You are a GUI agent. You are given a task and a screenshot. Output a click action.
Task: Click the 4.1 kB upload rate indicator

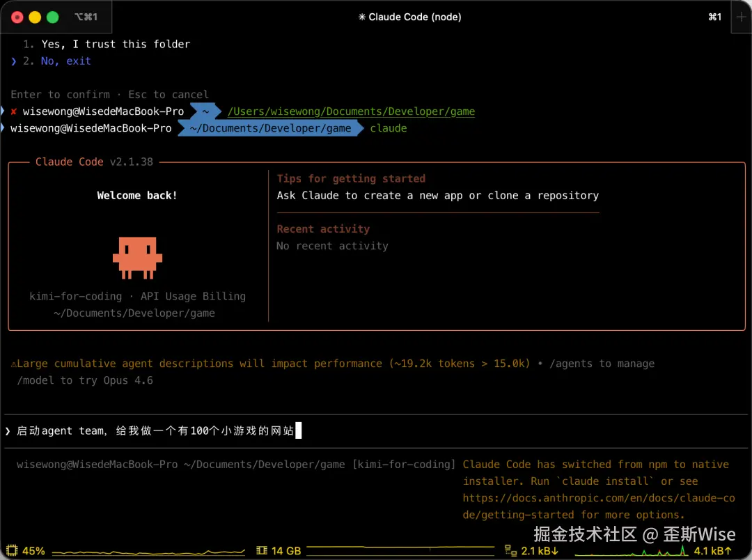713,551
